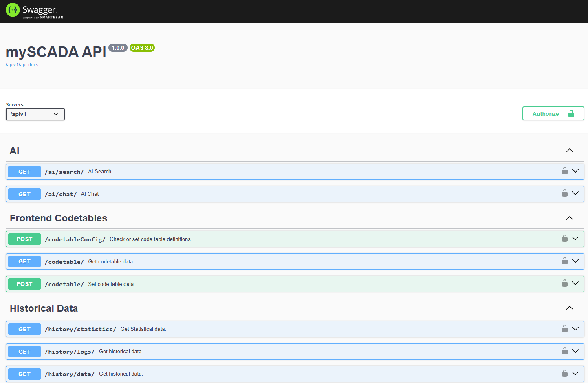The height and width of the screenshot is (383, 588).
Task: Click lock icon on POST /codetable/ row
Action: pyautogui.click(x=564, y=283)
